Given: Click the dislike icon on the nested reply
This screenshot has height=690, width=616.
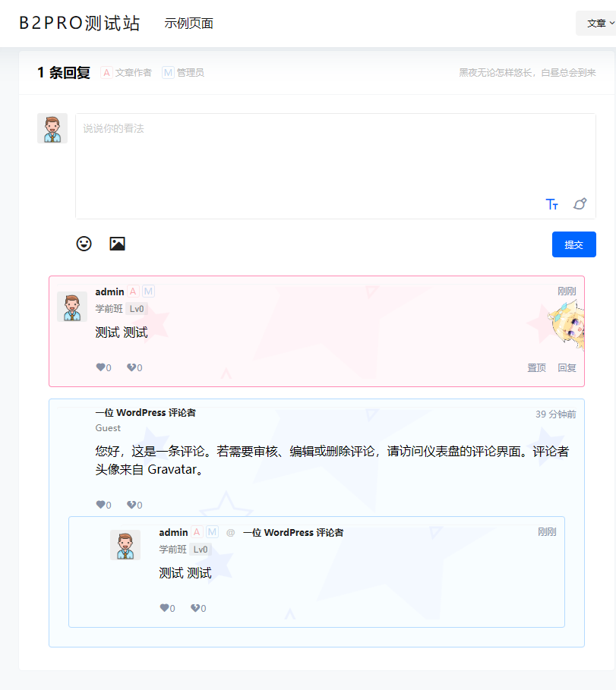Looking at the screenshot, I should (x=196, y=607).
